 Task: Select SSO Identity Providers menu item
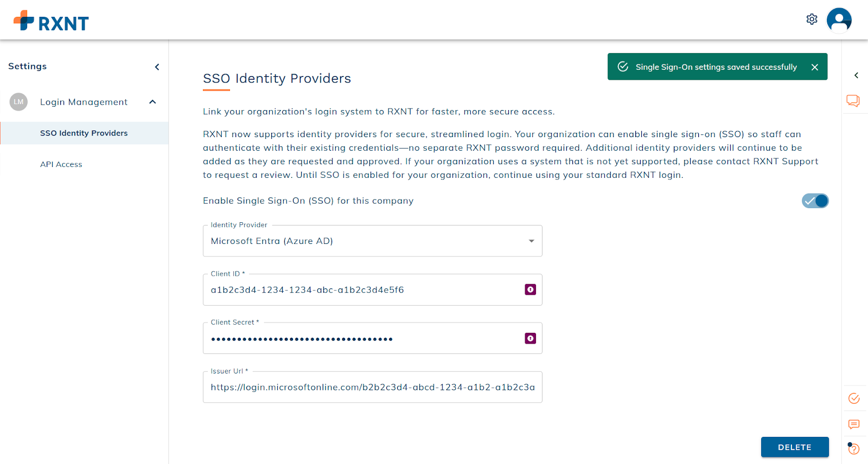(x=84, y=133)
